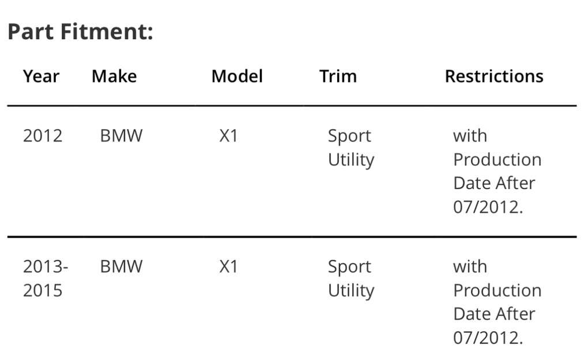588x364 pixels.
Task: Click the divider line under column headers
Action: tap(292, 106)
